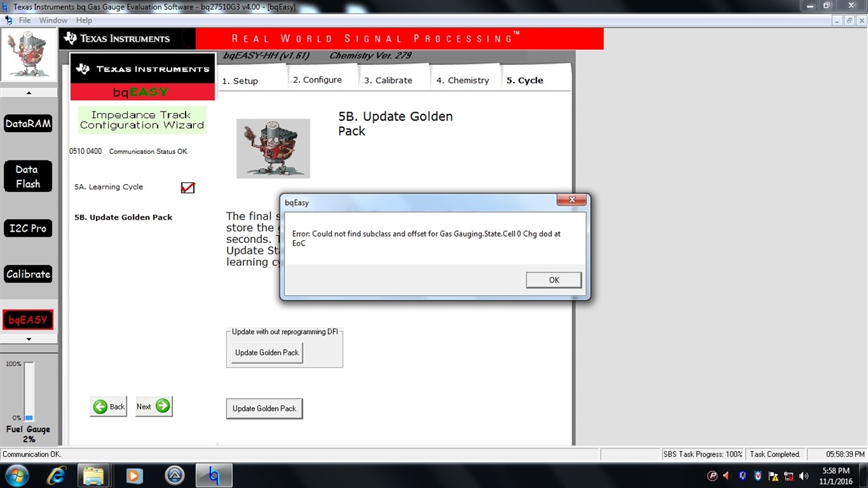This screenshot has height=488, width=868.
Task: Click the Task Completed status field
Action: 775,454
